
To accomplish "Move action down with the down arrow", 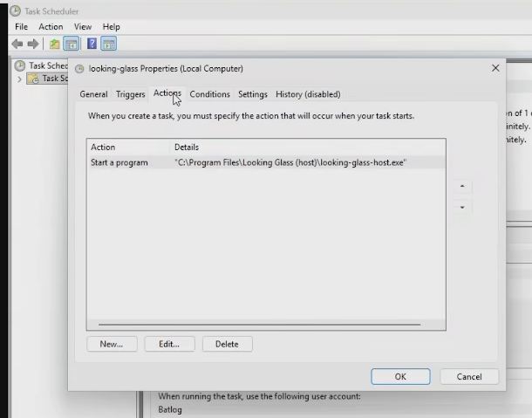I will pyautogui.click(x=462, y=207).
